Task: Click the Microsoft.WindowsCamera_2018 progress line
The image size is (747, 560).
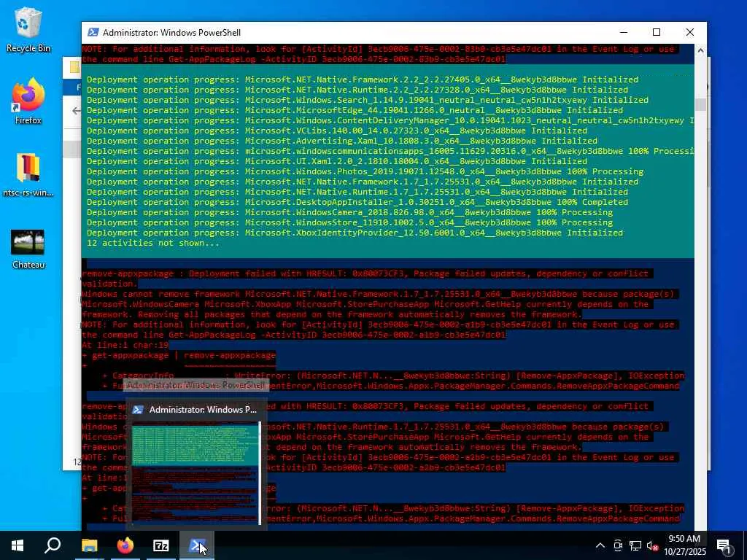Action: coord(349,212)
